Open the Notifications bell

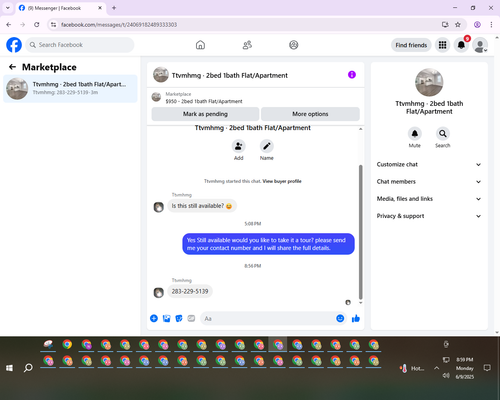[461, 45]
